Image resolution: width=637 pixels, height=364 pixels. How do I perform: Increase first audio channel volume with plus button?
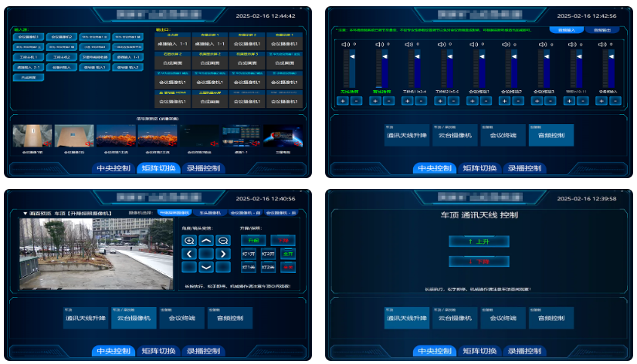342,100
